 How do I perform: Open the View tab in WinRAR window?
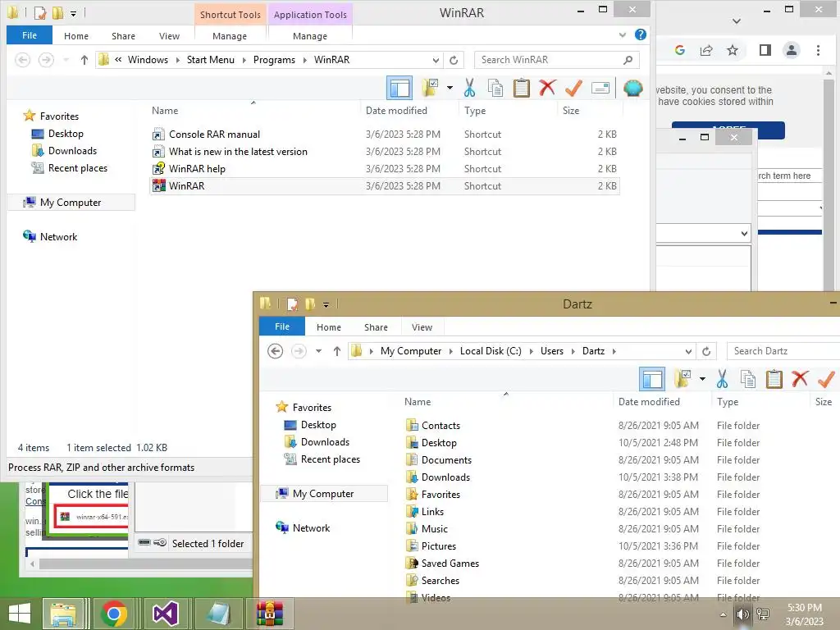[x=169, y=36]
